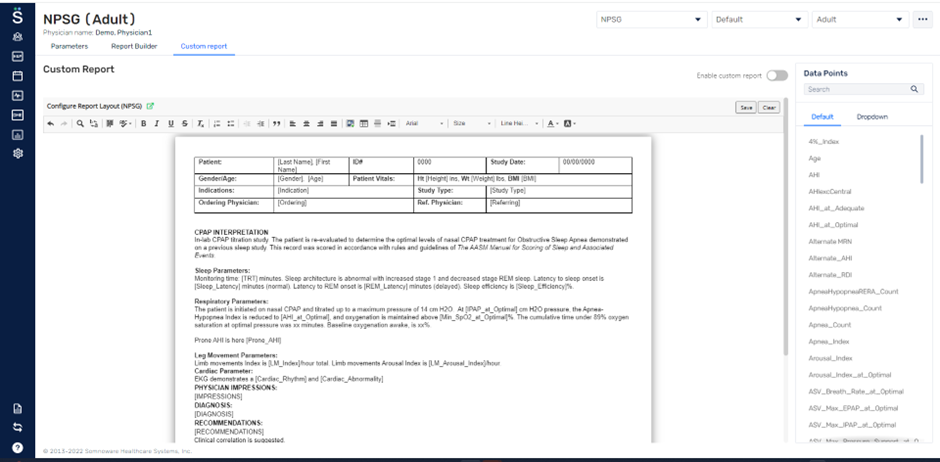Select the Default tab in Data Points
The width and height of the screenshot is (940, 462).
[x=822, y=117]
